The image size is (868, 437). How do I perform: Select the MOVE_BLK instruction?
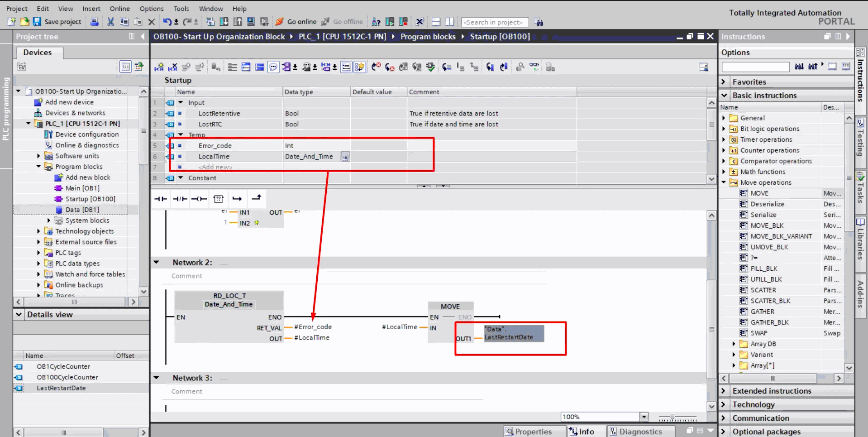click(x=767, y=226)
